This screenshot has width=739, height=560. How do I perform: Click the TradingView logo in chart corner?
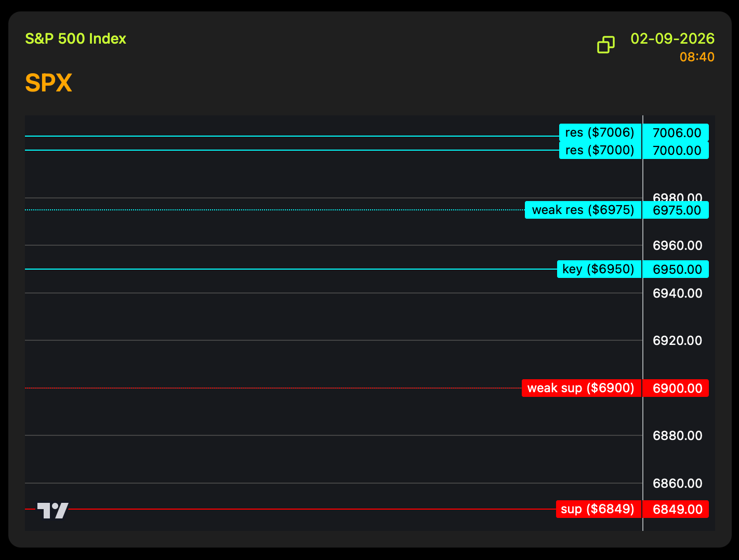point(52,510)
